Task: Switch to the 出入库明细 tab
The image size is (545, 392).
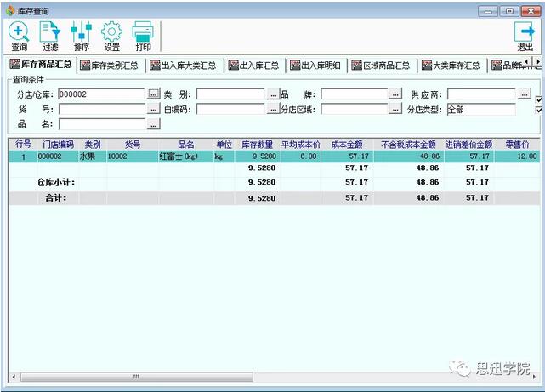Action: click(x=320, y=65)
